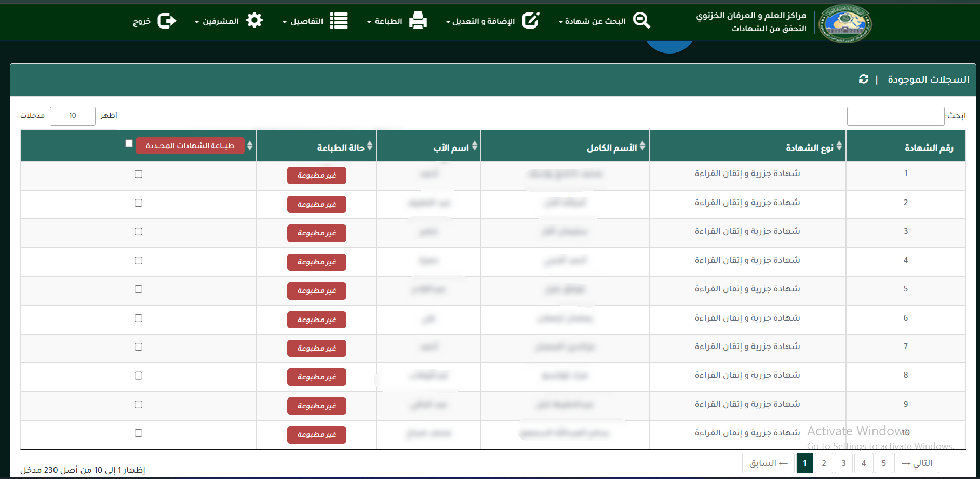Click the add and edit pencil icon
Image resolution: width=980 pixels, height=479 pixels.
click(x=530, y=21)
